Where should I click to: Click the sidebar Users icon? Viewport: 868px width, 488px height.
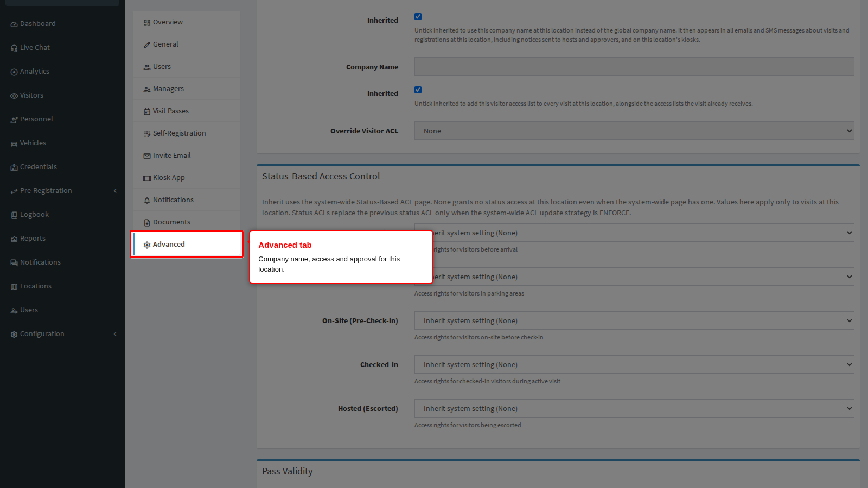[x=14, y=311]
